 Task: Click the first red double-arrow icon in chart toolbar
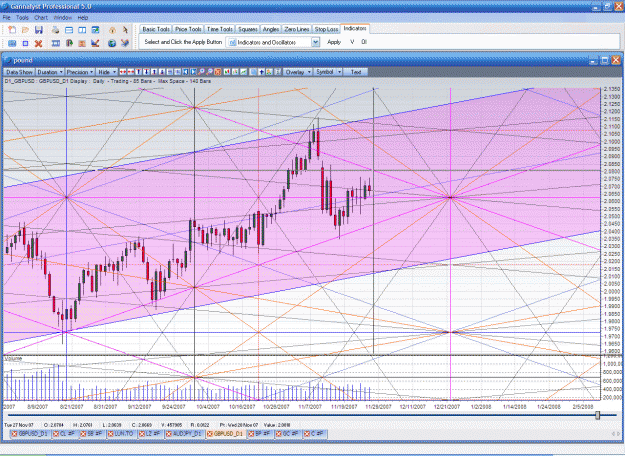122,72
